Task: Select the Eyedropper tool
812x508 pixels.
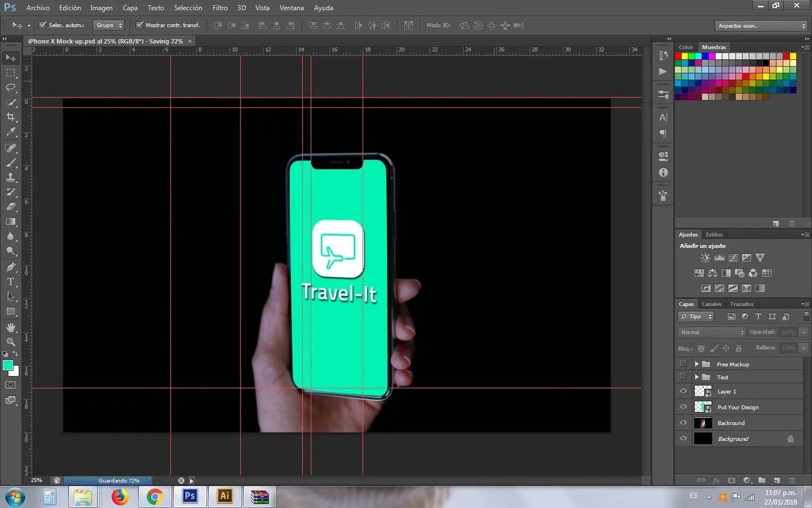Action: 11,132
